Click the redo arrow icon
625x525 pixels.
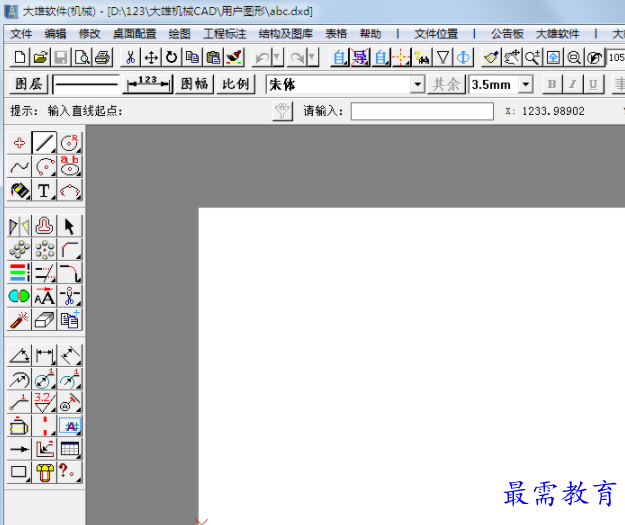[x=297, y=58]
